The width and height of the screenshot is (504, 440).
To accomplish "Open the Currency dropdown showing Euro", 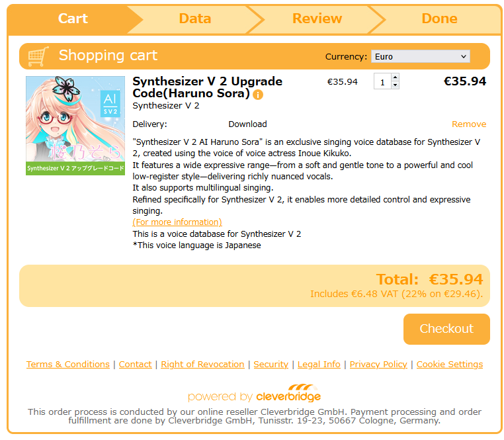I will coord(421,57).
